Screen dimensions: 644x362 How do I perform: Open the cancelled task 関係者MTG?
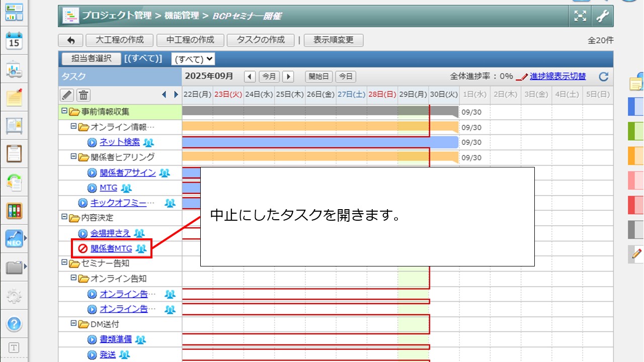pos(111,248)
